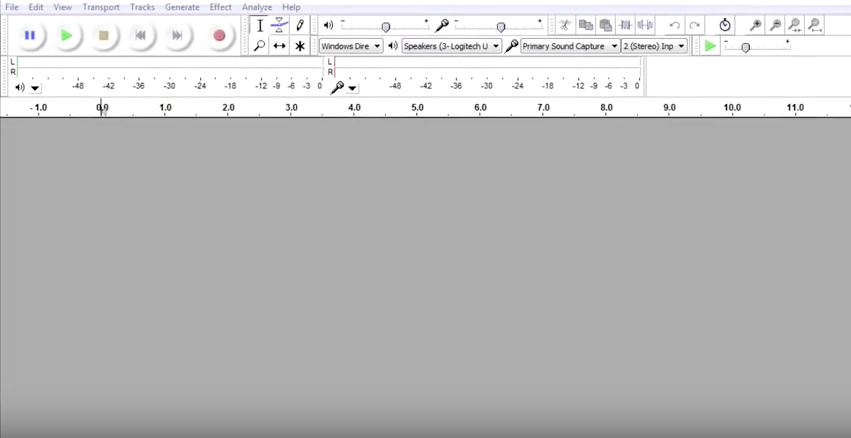Zoom out with the minus magnifier
The height and width of the screenshot is (438, 851).
776,25
